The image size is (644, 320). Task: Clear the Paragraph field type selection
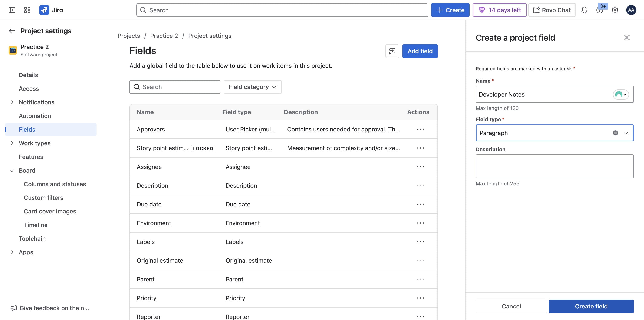click(615, 133)
